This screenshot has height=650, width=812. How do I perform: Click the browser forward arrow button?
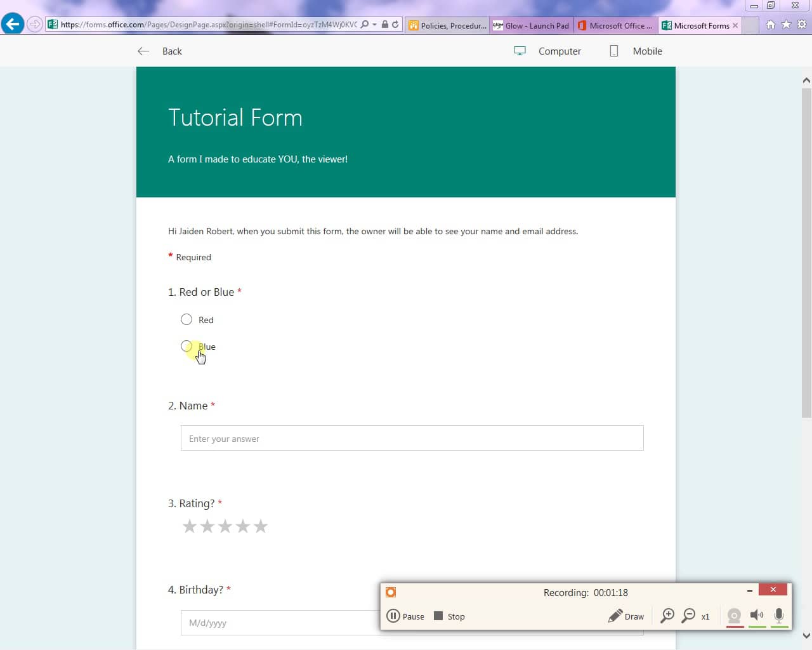click(35, 25)
